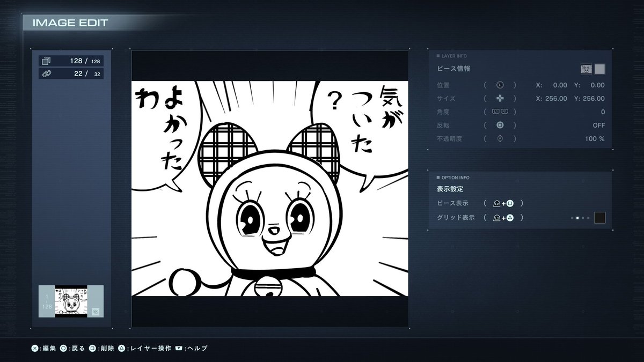Click position X value 0.00
The height and width of the screenshot is (362, 644).
[560, 85]
